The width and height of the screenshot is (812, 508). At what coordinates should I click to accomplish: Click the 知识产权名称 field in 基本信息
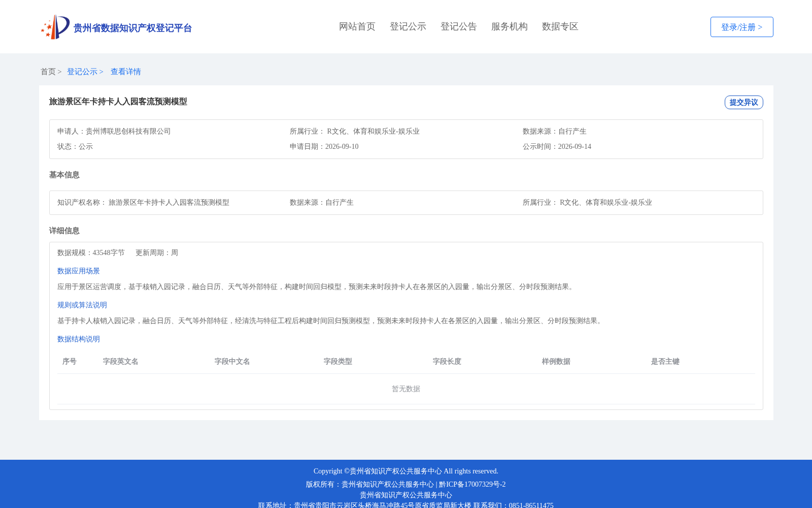(x=144, y=203)
